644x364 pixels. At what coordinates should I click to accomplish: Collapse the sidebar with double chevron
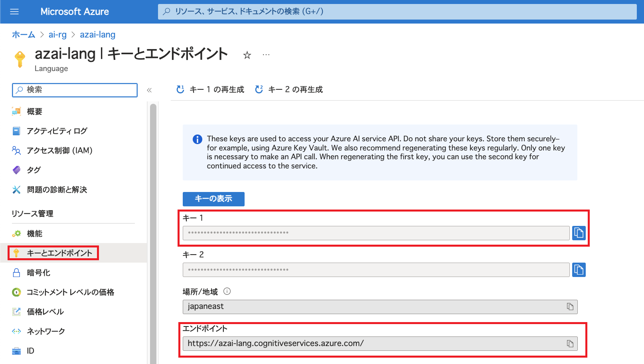(149, 90)
